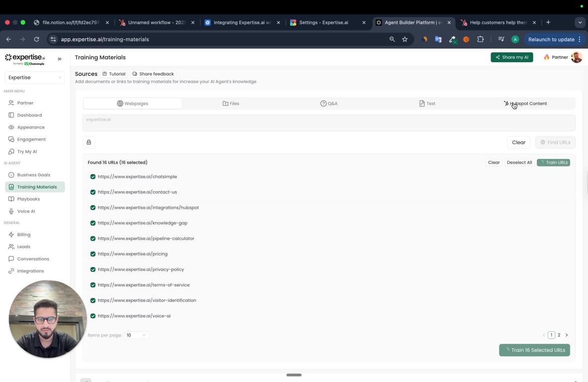Go to the Dashboard page

29,115
